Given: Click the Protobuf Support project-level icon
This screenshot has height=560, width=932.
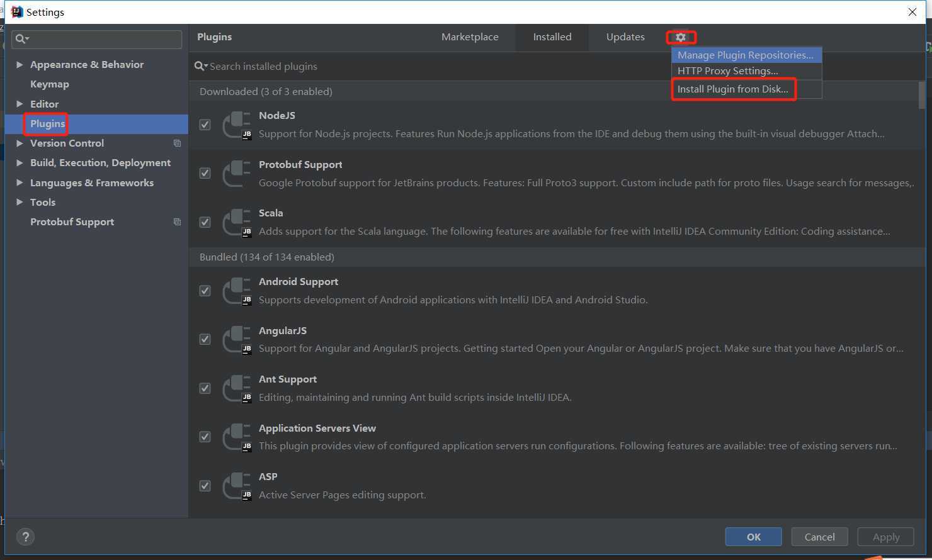Looking at the screenshot, I should pyautogui.click(x=177, y=222).
